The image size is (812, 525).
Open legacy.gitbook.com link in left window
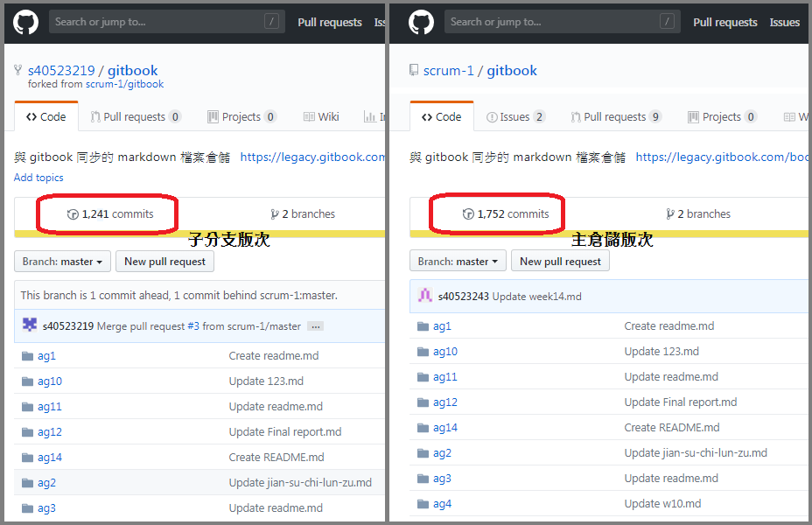tap(312, 157)
